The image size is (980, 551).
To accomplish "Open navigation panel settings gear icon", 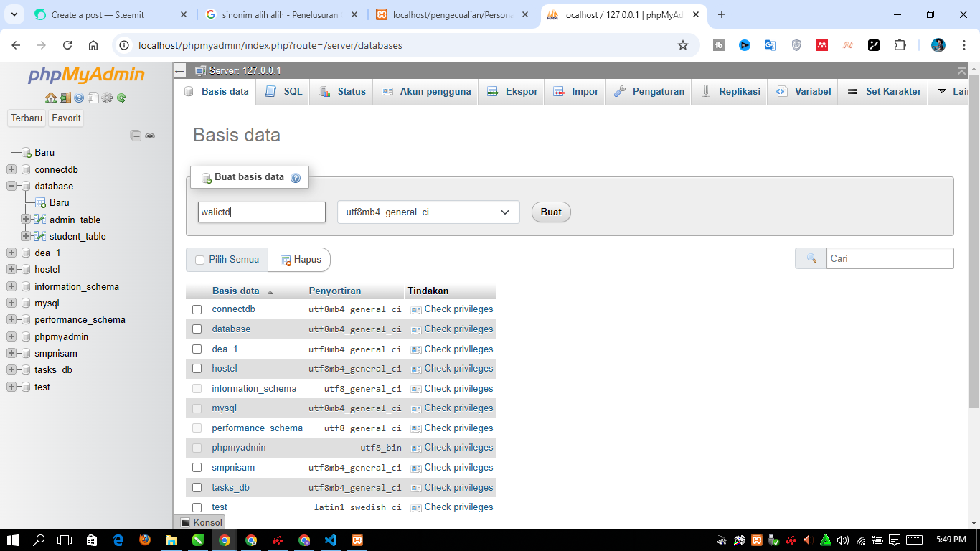I will (x=107, y=98).
